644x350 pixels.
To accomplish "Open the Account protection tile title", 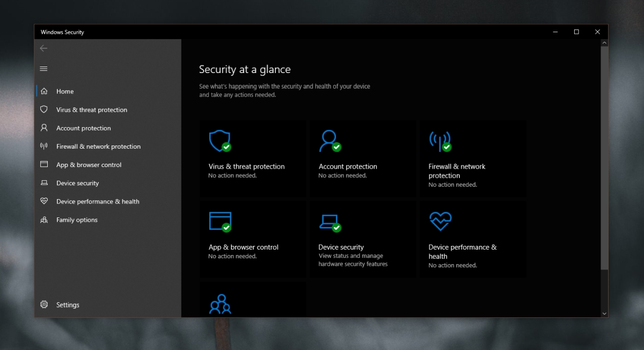I will click(348, 166).
